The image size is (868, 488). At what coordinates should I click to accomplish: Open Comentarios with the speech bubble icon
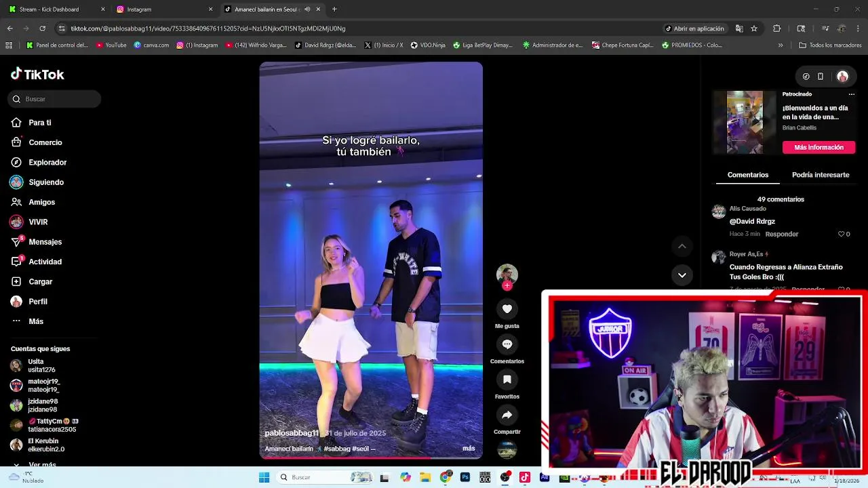click(507, 344)
